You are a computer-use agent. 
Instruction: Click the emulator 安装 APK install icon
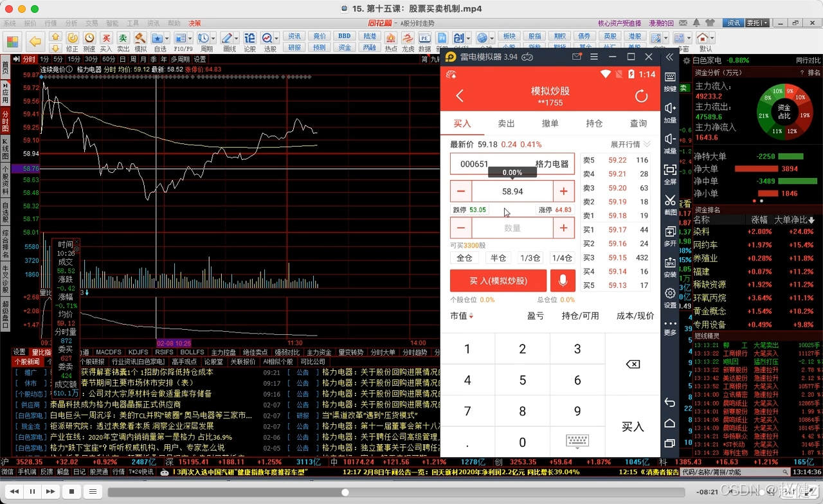point(670,266)
